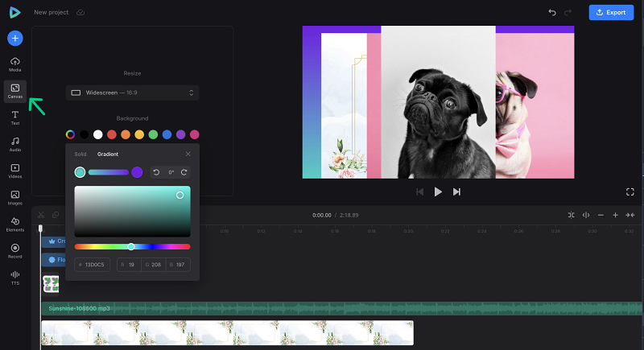Open the TTS sidebar tool
This screenshot has height=350, width=644.
pyautogui.click(x=15, y=278)
